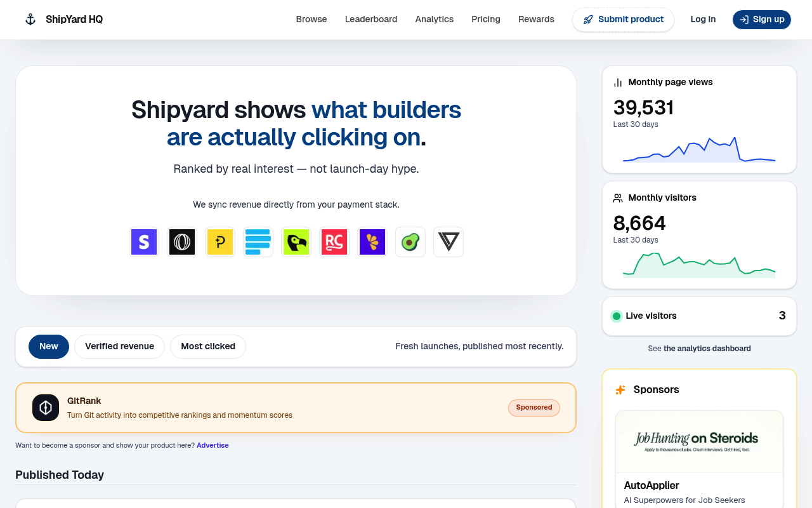Open the Monthly visitors green chart

[x=699, y=265]
